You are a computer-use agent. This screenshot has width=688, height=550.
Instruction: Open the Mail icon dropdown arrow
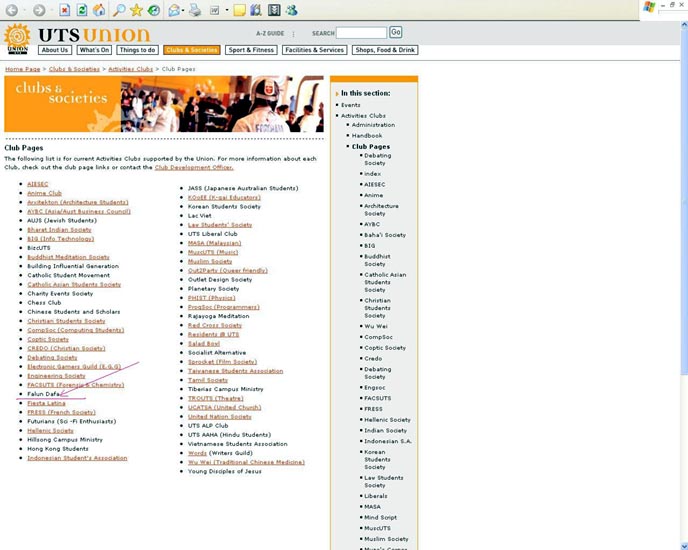tap(183, 10)
